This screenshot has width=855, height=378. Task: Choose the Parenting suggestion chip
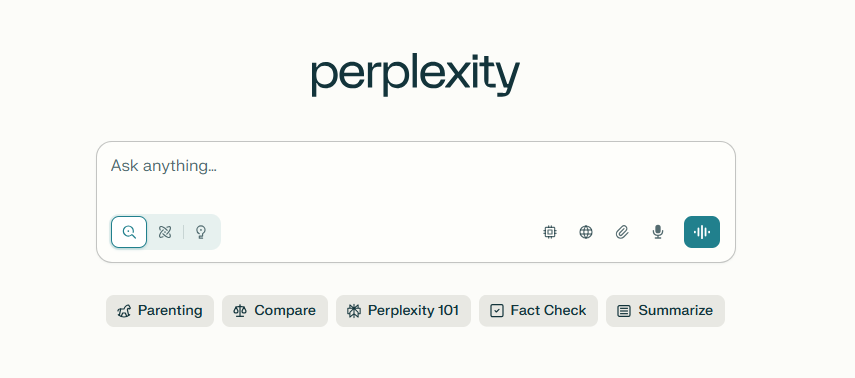point(160,311)
